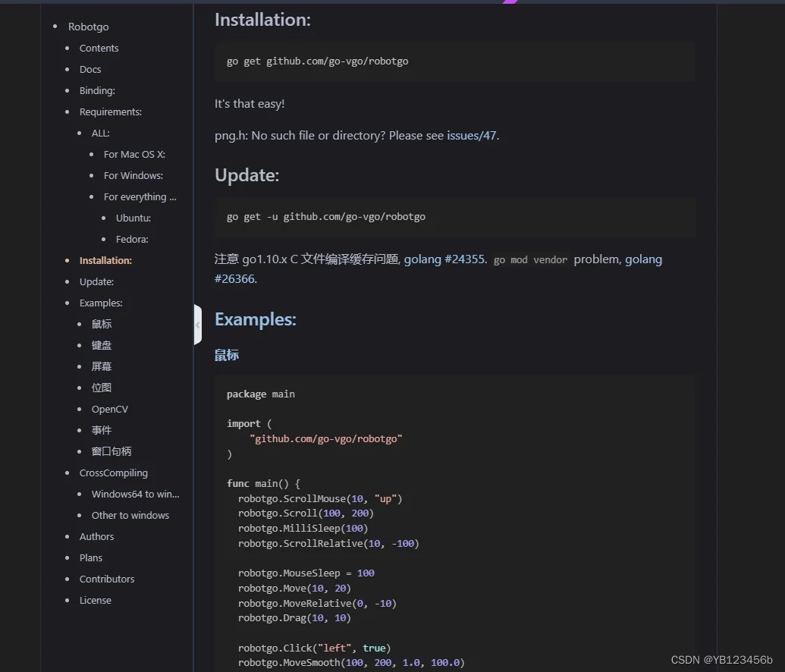Navigate to Requirements: in sidebar
Viewport: 785px width, 672px height.
(x=110, y=111)
